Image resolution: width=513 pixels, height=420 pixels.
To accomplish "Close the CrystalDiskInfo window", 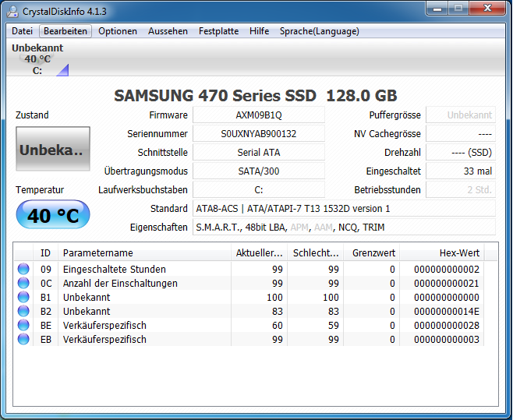I will (487, 9).
